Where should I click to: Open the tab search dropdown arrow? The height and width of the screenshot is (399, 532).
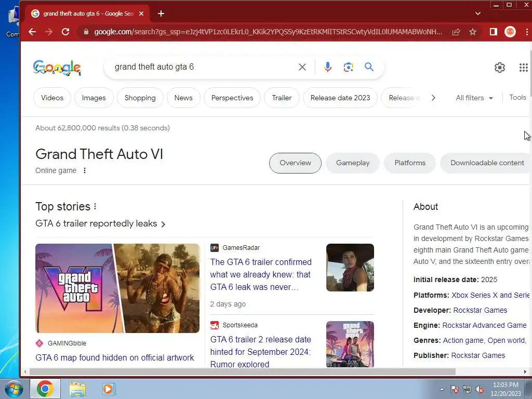click(x=478, y=14)
